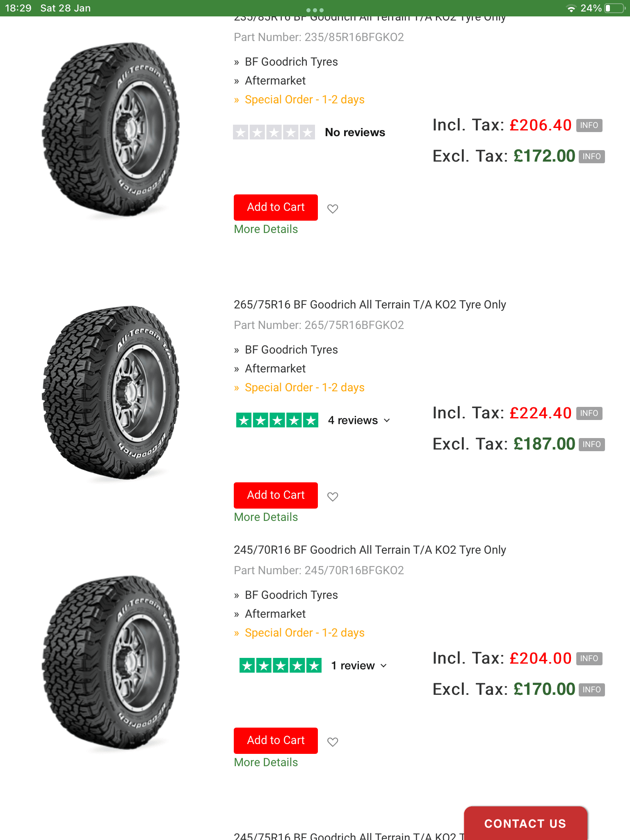Favorite the 265/75R16 tyre with heart icon
Viewport: 630px width, 840px height.
tap(333, 497)
